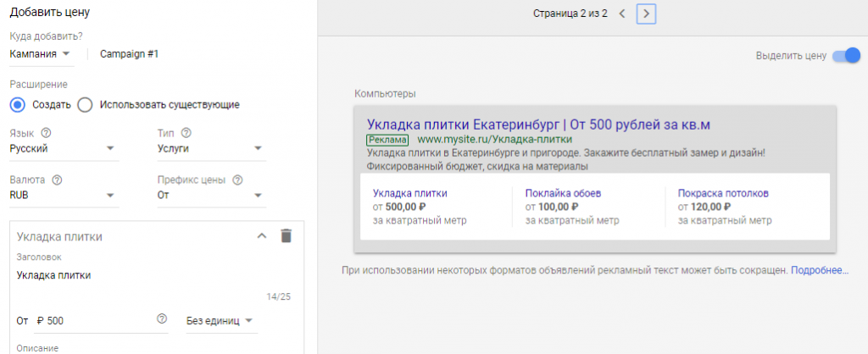Viewport: 868px width, 354px height.
Task: Click the Заголовок field with Укладка плитки
Action: [x=154, y=275]
